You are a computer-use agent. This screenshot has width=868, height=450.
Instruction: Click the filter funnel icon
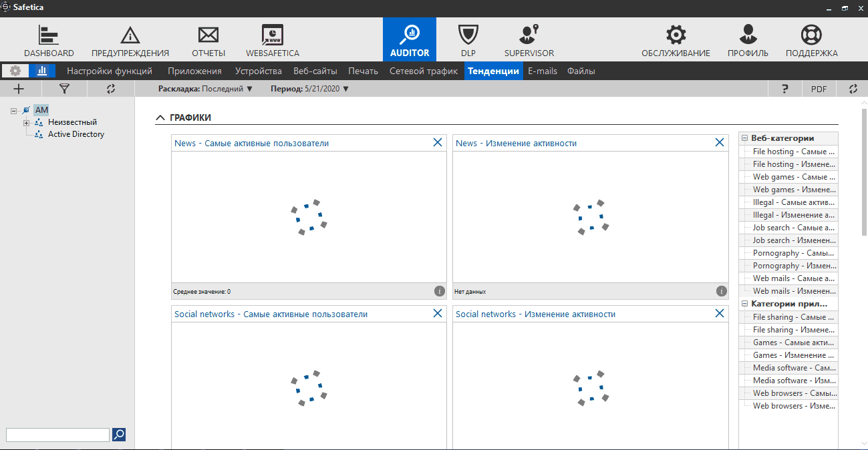(x=64, y=88)
